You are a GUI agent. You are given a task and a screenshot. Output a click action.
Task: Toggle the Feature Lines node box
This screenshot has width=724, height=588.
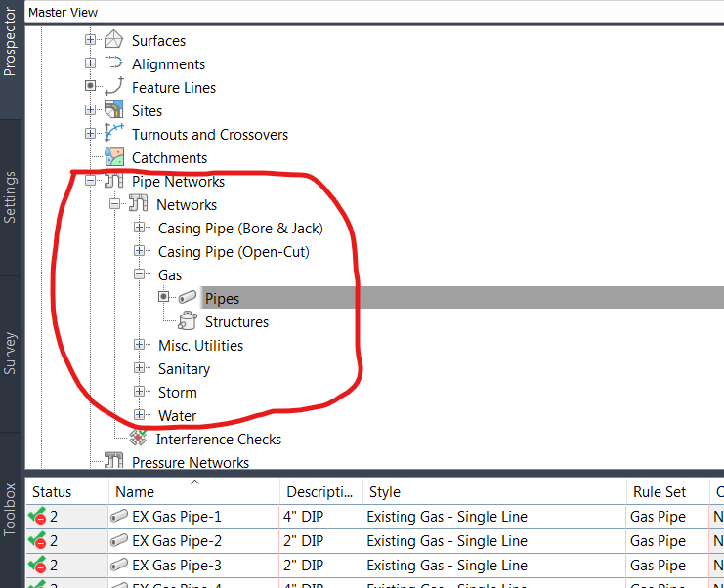[x=91, y=86]
